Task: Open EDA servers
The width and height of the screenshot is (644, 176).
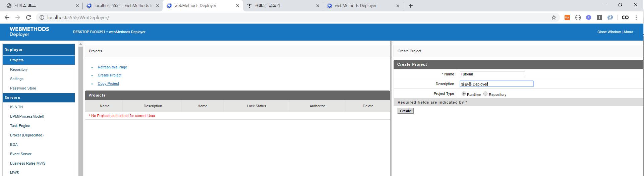Action: click(14, 144)
